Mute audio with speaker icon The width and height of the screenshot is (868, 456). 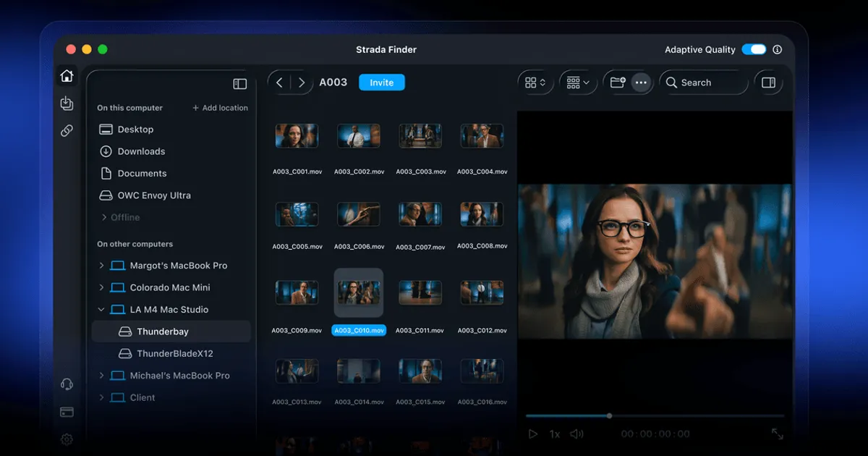pos(576,434)
